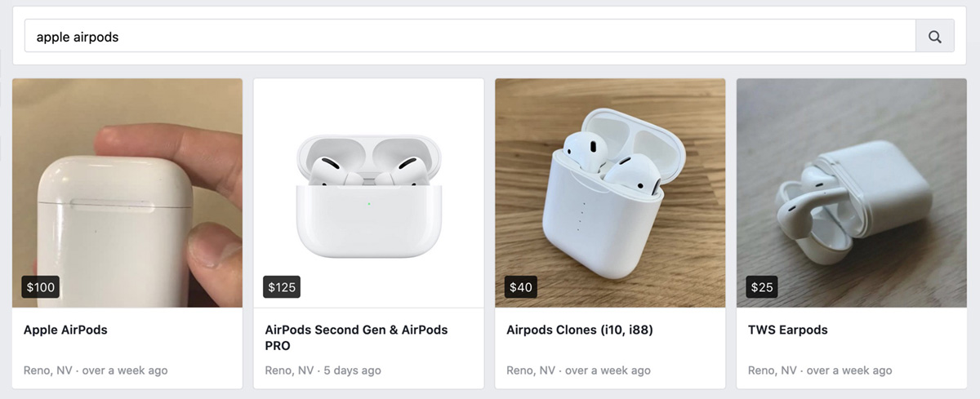Open the Apple AirPods listing photo
The height and width of the screenshot is (399, 980).
(127, 193)
